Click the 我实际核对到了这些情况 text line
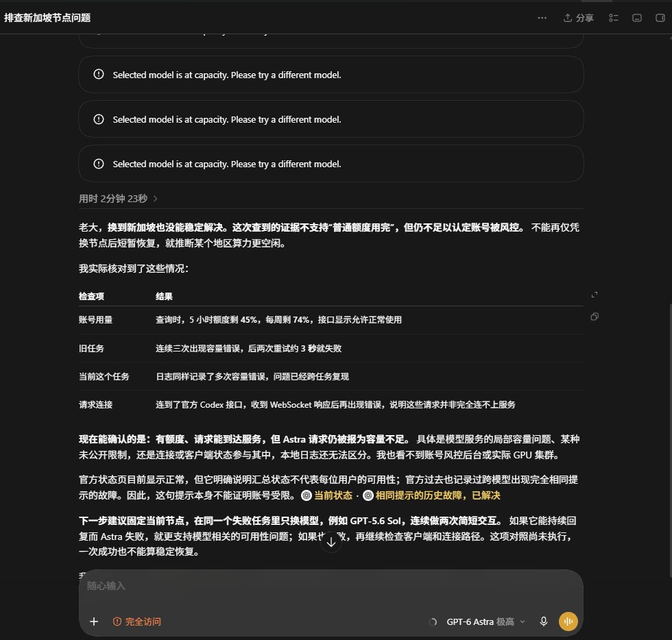The height and width of the screenshot is (640, 672). [134, 269]
